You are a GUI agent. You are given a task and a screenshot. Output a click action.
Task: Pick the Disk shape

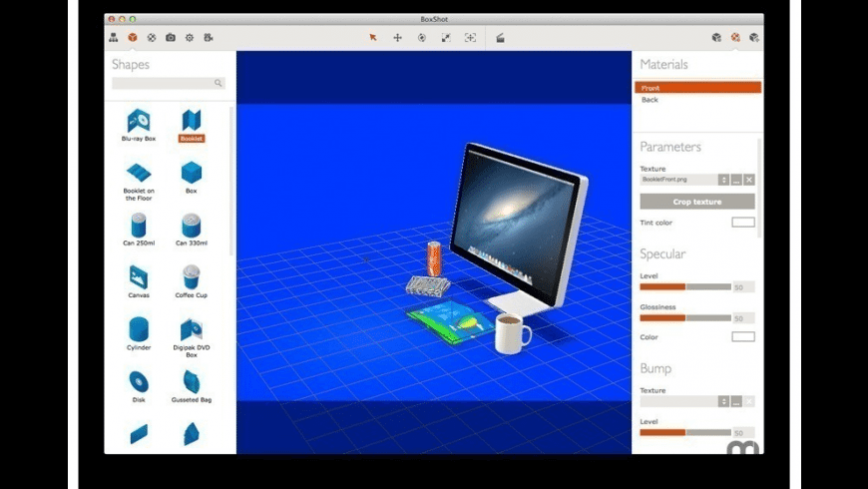[139, 386]
